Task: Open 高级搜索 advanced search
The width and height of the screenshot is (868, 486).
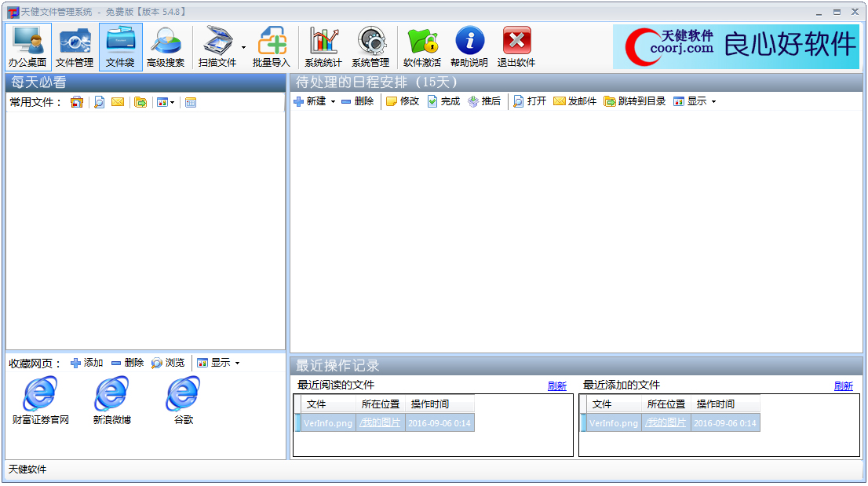Action: pyautogui.click(x=166, y=46)
